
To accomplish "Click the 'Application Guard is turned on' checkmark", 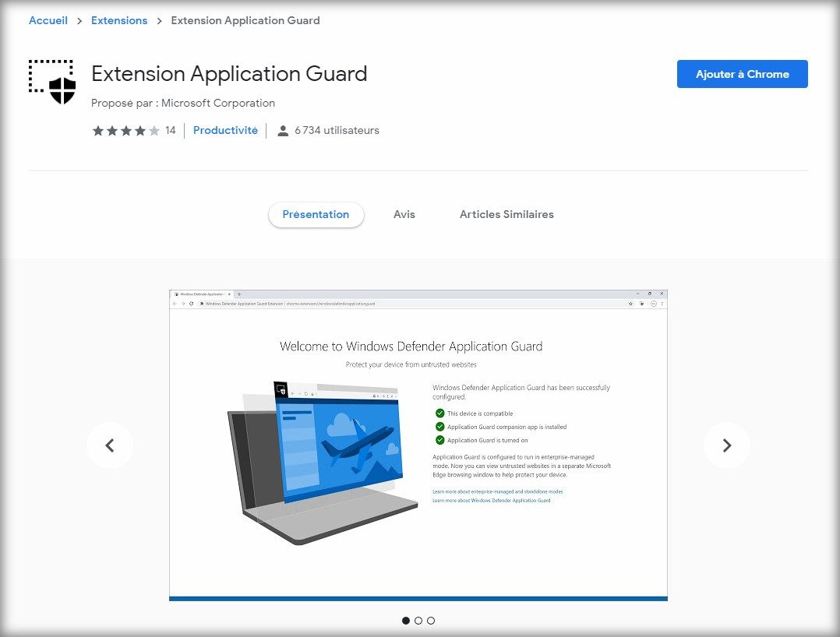I will pyautogui.click(x=439, y=440).
